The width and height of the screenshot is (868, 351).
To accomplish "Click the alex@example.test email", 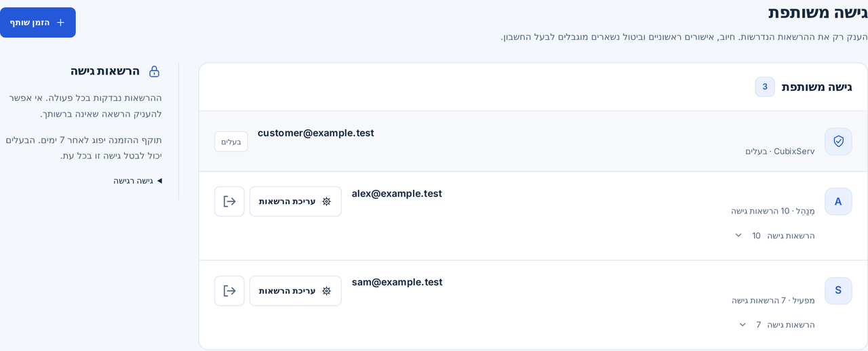I will click(397, 193).
